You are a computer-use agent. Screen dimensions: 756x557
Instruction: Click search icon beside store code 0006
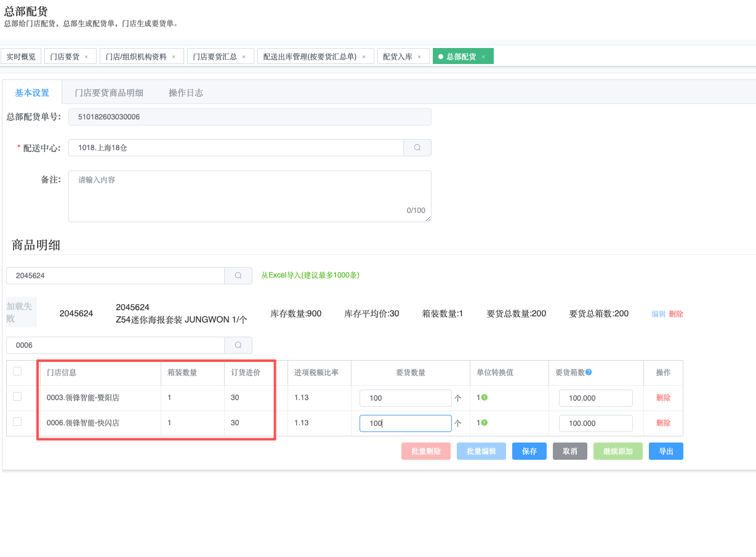click(238, 345)
